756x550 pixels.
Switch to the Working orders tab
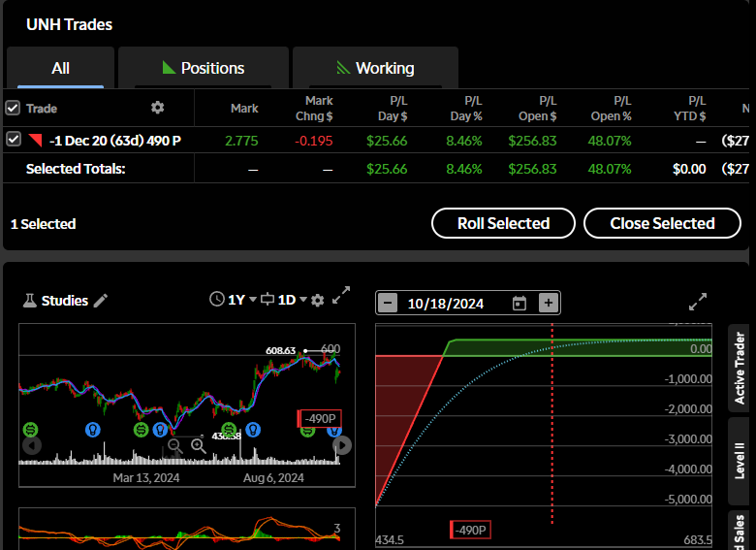[375, 68]
